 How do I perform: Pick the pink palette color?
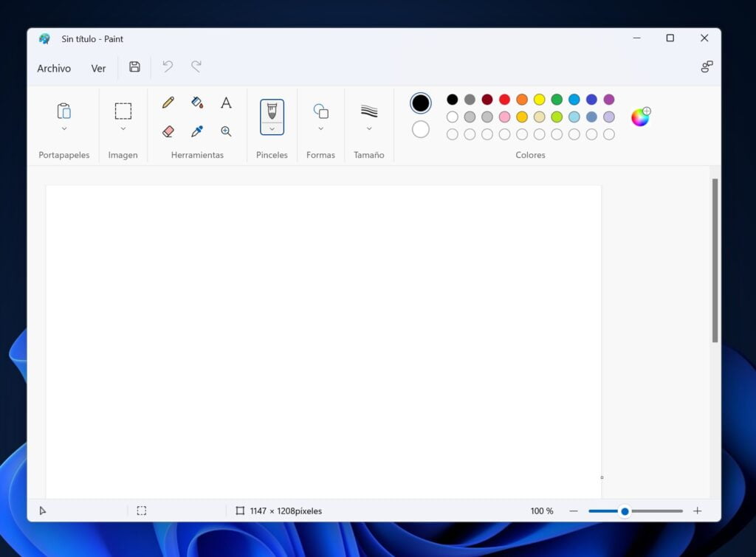[x=504, y=117]
